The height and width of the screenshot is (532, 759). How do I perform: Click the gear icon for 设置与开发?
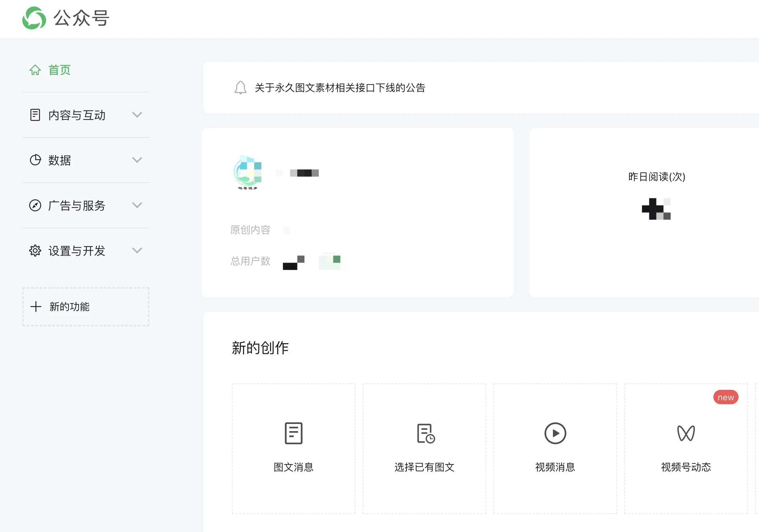(35, 251)
